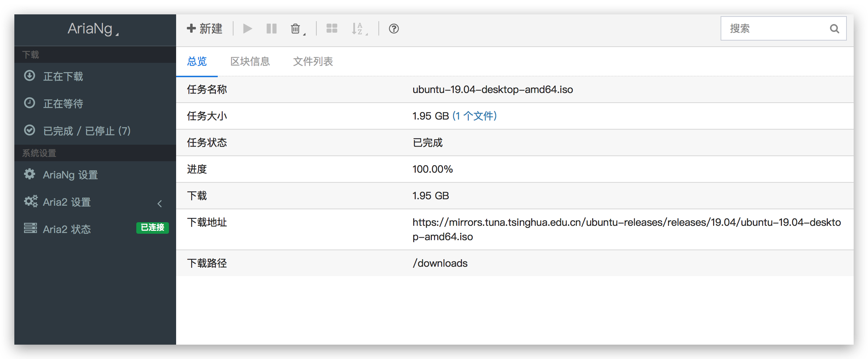Viewport: 868px width, 359px height.
Task: Open the sort order A-Z dropdown
Action: point(359,29)
